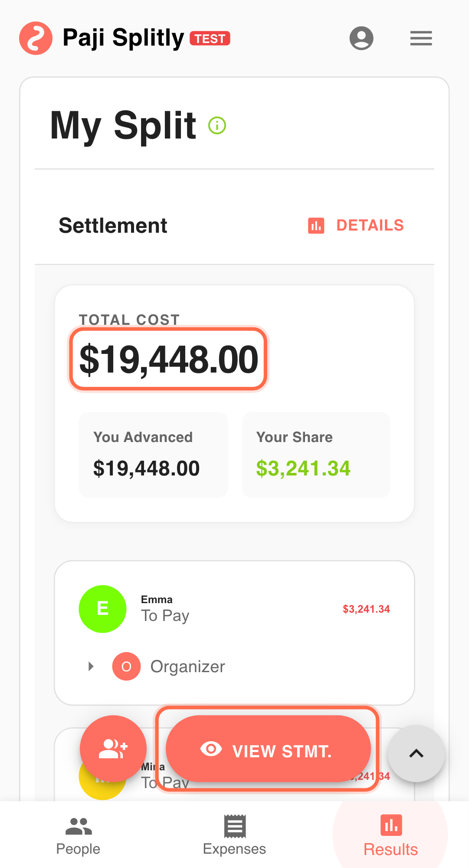Switch to the Results tab
The image size is (469, 868).
pos(390,836)
